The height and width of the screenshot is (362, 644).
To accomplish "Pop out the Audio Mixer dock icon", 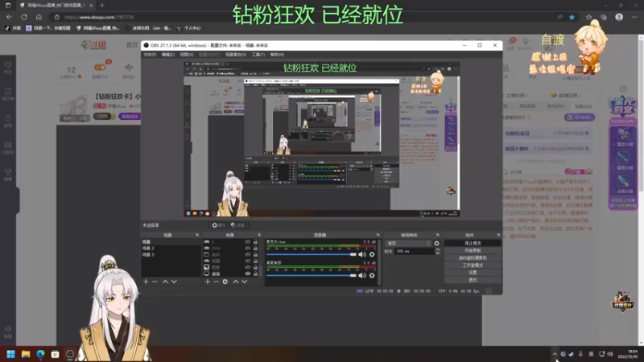I will click(x=378, y=235).
